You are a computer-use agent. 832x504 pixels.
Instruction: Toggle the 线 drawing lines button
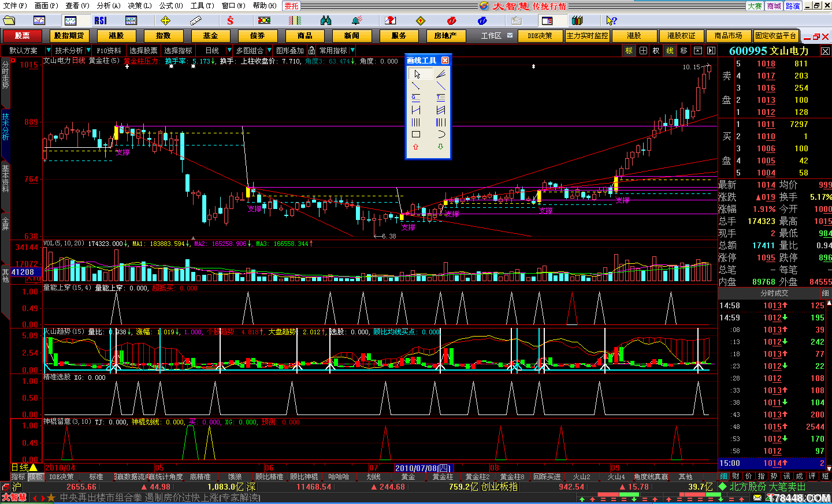670,51
